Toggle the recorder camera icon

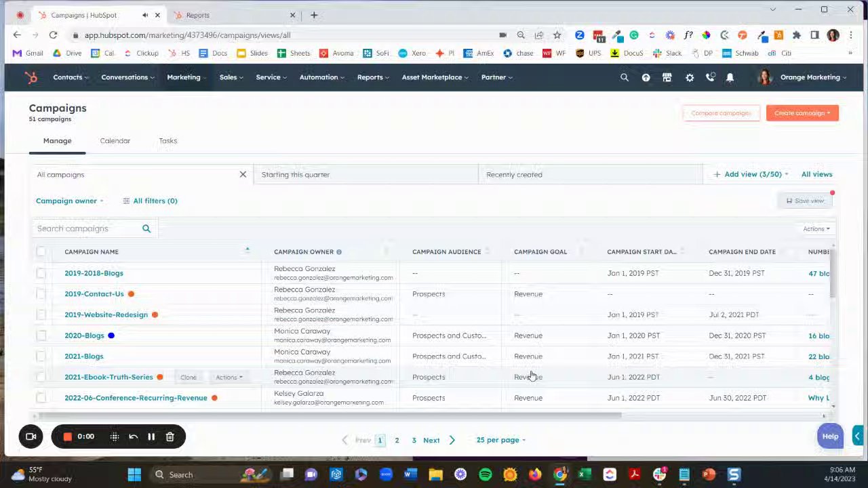pyautogui.click(x=31, y=436)
